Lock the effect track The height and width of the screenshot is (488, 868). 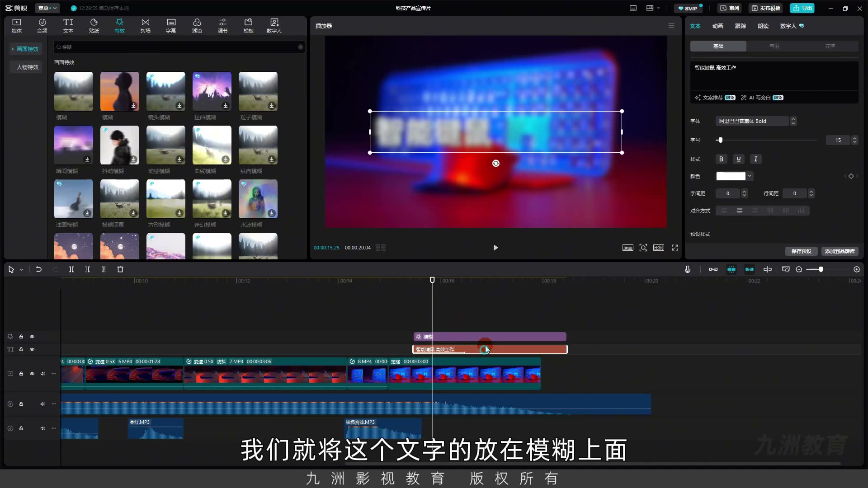tap(21, 337)
